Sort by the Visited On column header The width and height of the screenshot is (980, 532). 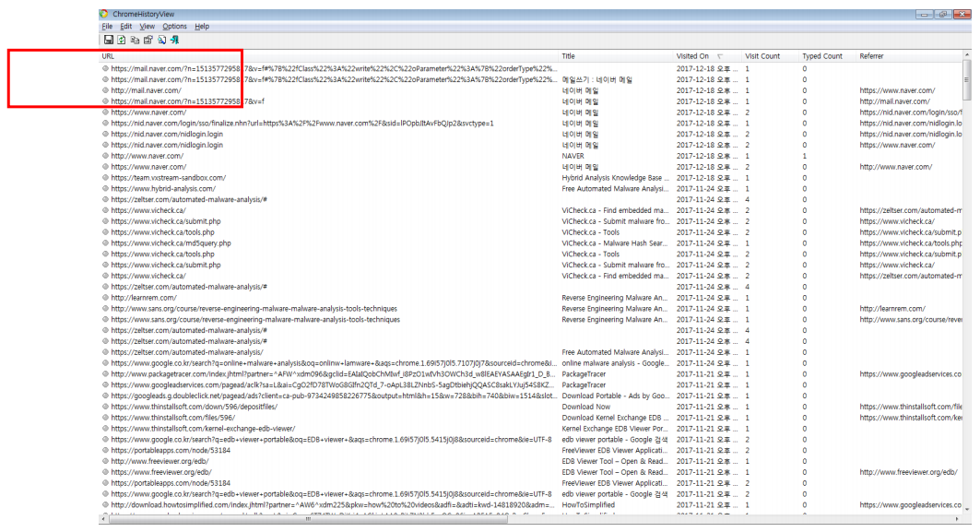707,56
